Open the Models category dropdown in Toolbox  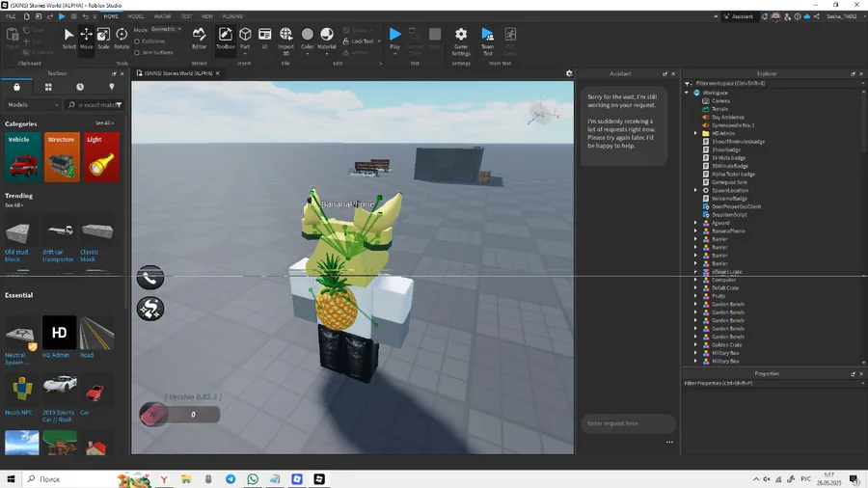click(33, 104)
